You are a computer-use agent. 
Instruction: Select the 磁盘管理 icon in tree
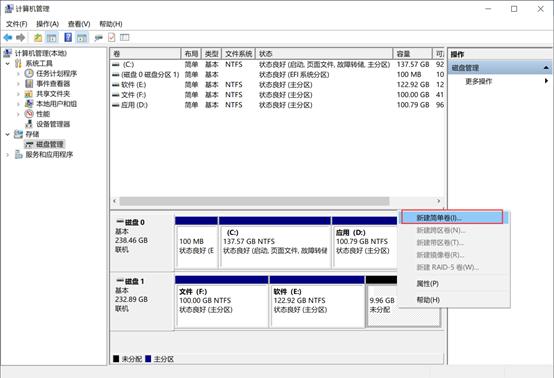pos(29,144)
